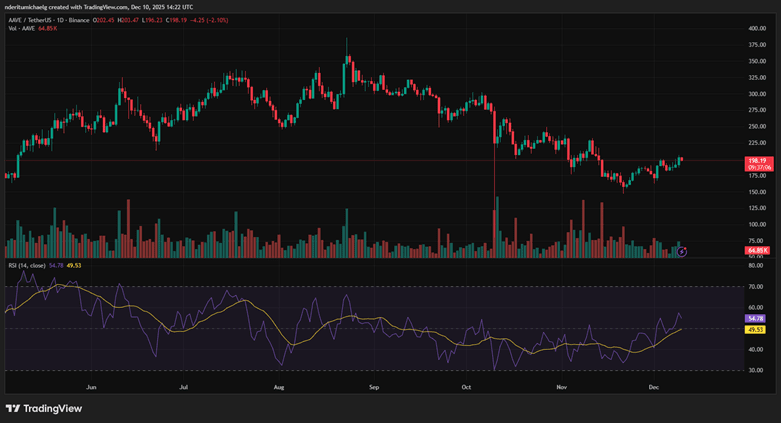Click the 400.00 level on price scale
This screenshot has width=781, height=423.
pos(757,28)
